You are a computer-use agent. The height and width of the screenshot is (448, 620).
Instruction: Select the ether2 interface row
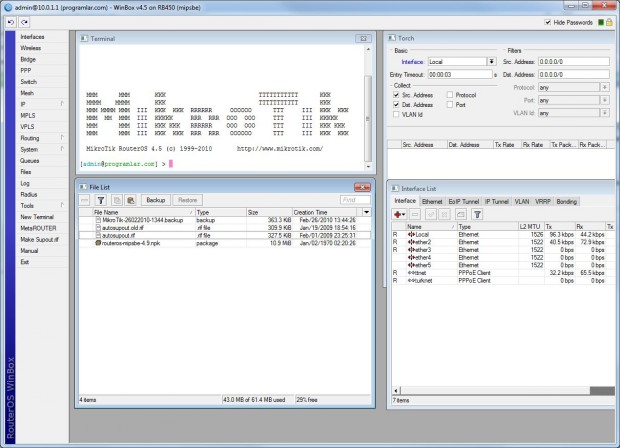pyautogui.click(x=503, y=242)
